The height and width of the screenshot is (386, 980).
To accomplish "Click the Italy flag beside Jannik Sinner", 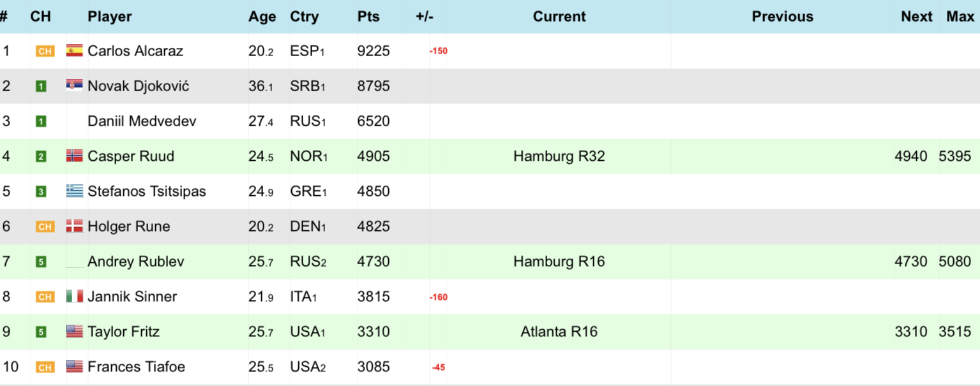I will [75, 297].
